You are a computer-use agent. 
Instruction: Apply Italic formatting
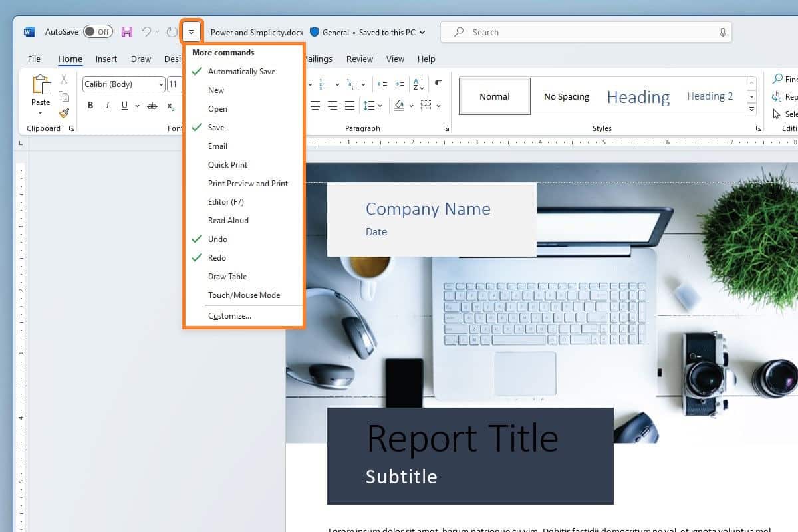click(107, 106)
